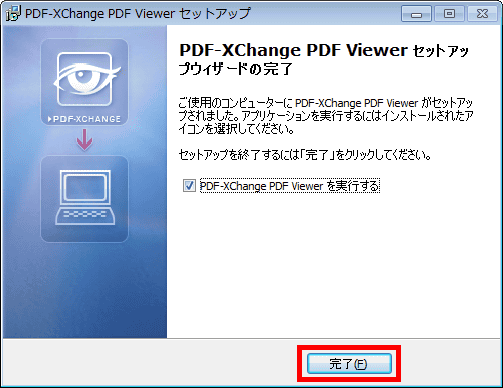503x388 pixels.
Task: Click the paragraph starting ご使用のコンピューターに
Action: pyautogui.click(x=326, y=116)
